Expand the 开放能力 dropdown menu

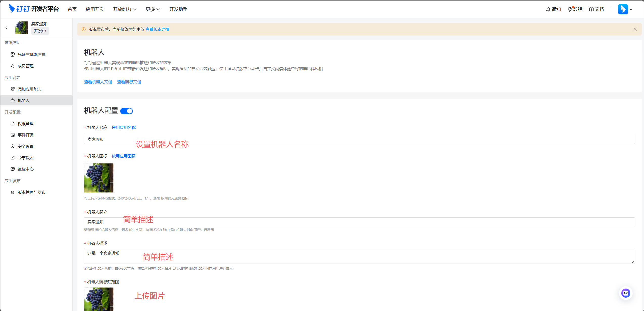coord(125,9)
